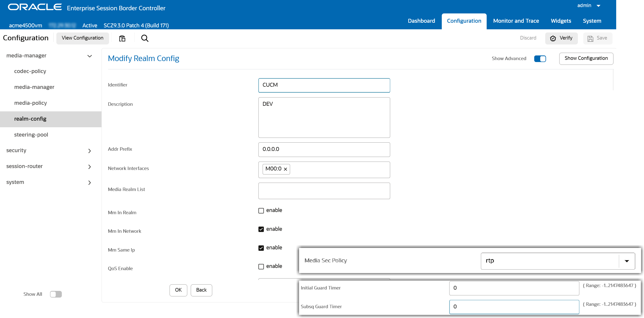
Task: Open the System tab
Action: click(x=592, y=21)
